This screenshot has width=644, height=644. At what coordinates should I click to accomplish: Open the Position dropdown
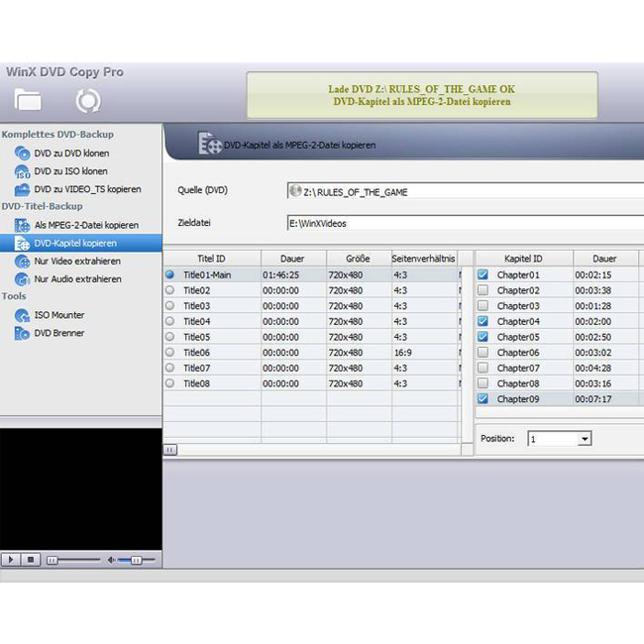click(584, 438)
